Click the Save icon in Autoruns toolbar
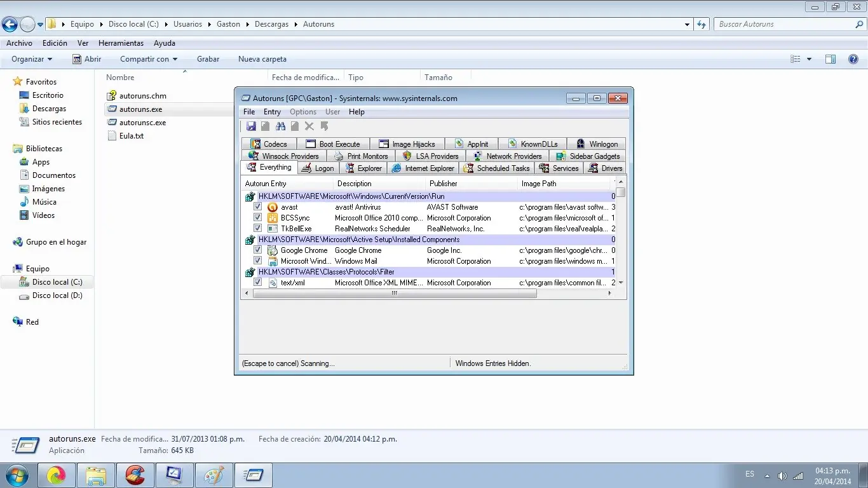The height and width of the screenshot is (488, 868). [x=251, y=126]
